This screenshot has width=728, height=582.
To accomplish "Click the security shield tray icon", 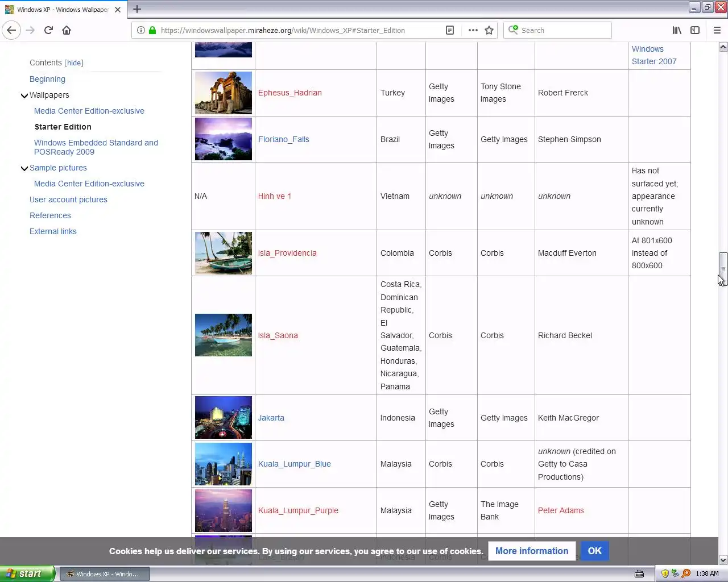I will pyautogui.click(x=665, y=573).
